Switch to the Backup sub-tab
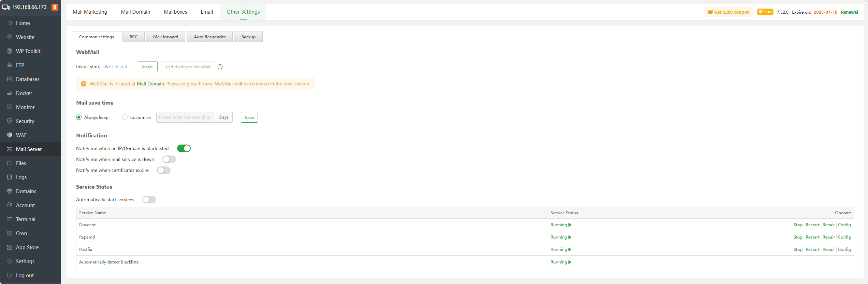Screen dimensions: 868x284 click(x=248, y=37)
